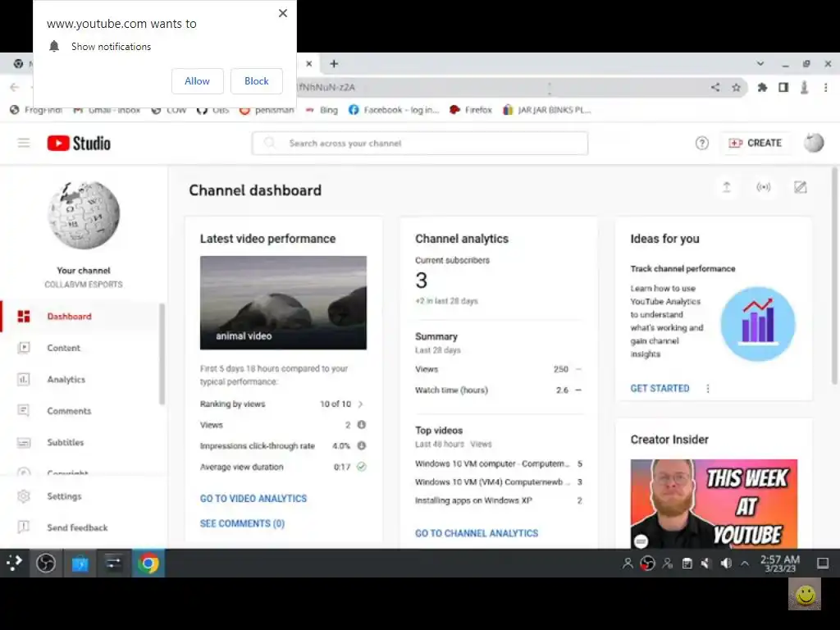840x630 pixels.
Task: Open the channel's Wikipedia globe profile picture
Action: pyautogui.click(x=84, y=215)
